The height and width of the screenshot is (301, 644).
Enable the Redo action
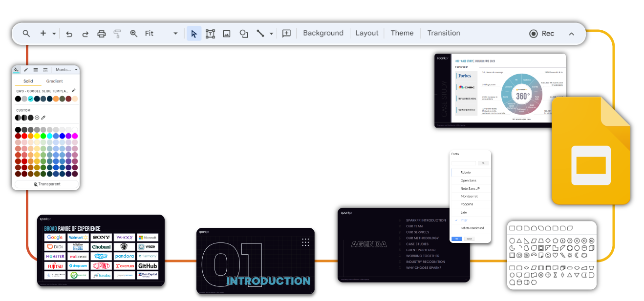[85, 33]
